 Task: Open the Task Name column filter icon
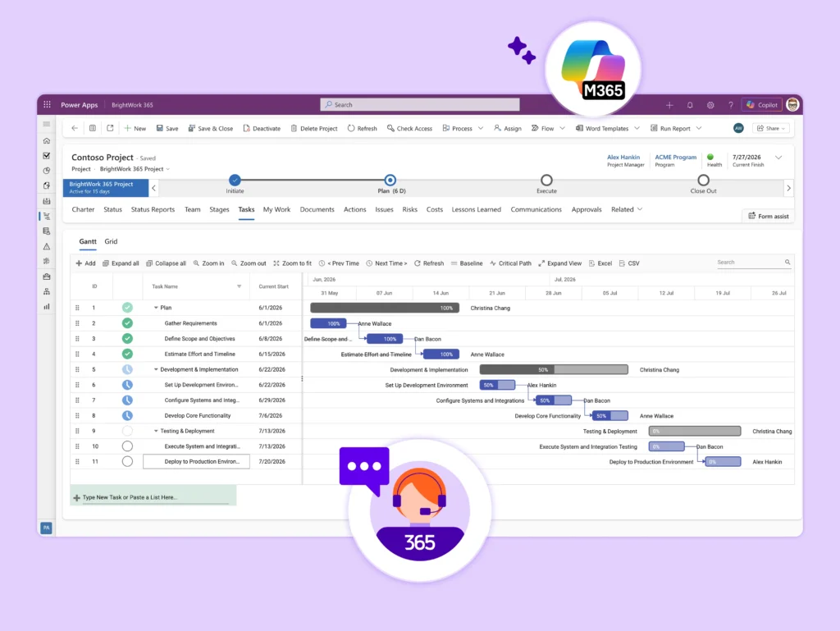(239, 286)
